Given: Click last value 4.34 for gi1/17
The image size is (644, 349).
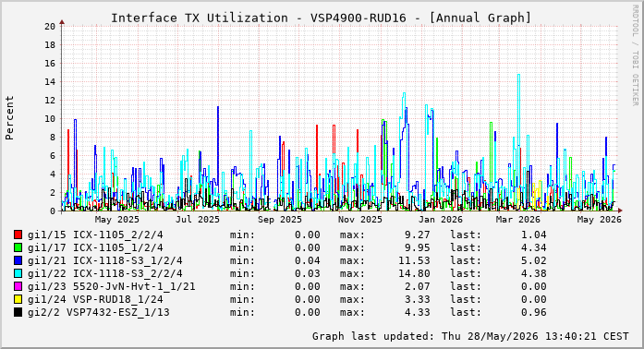Looking at the screenshot, I should (x=534, y=247).
